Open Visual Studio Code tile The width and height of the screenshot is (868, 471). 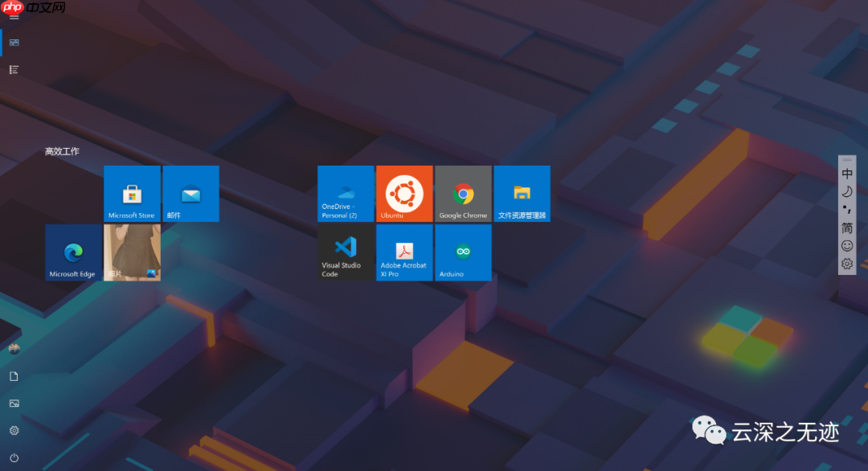pyautogui.click(x=346, y=252)
